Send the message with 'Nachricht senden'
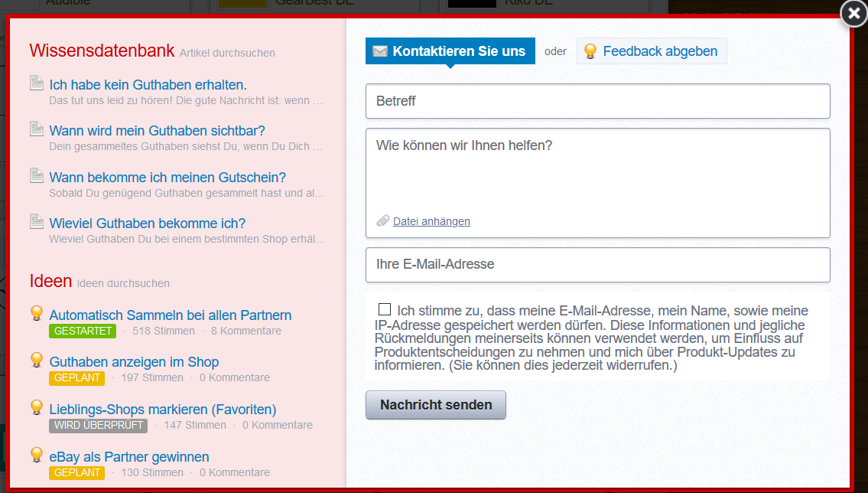 (436, 405)
